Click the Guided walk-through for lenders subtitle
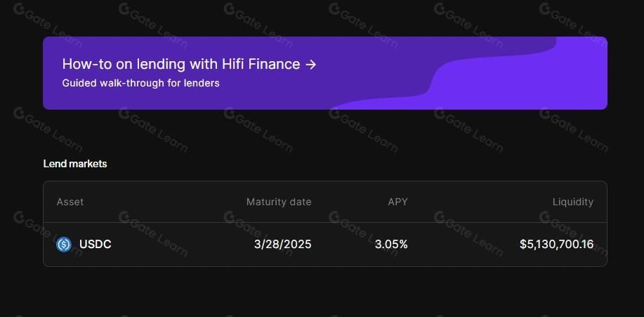Viewport: 644px width, 317px height. 140,83
